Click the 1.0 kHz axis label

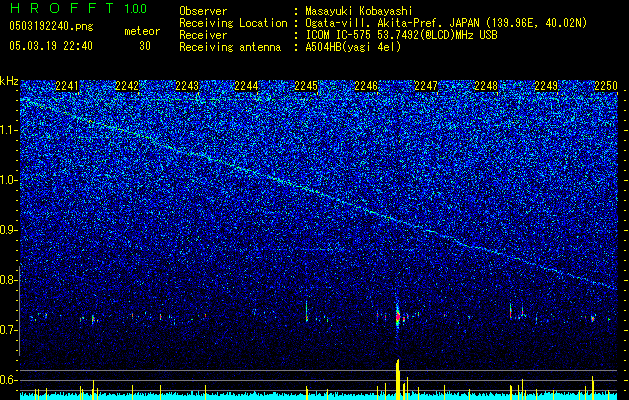click(9, 180)
